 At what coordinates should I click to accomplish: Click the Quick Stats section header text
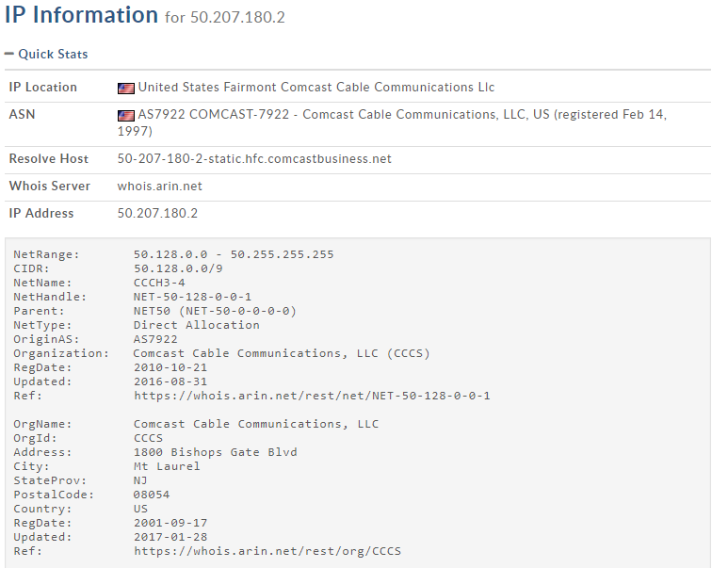click(53, 55)
